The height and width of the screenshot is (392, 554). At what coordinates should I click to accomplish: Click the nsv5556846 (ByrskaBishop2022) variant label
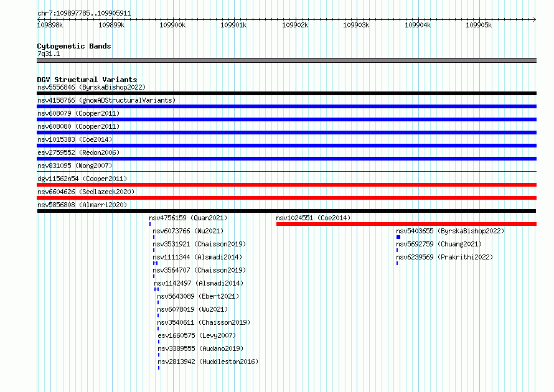[x=92, y=87]
